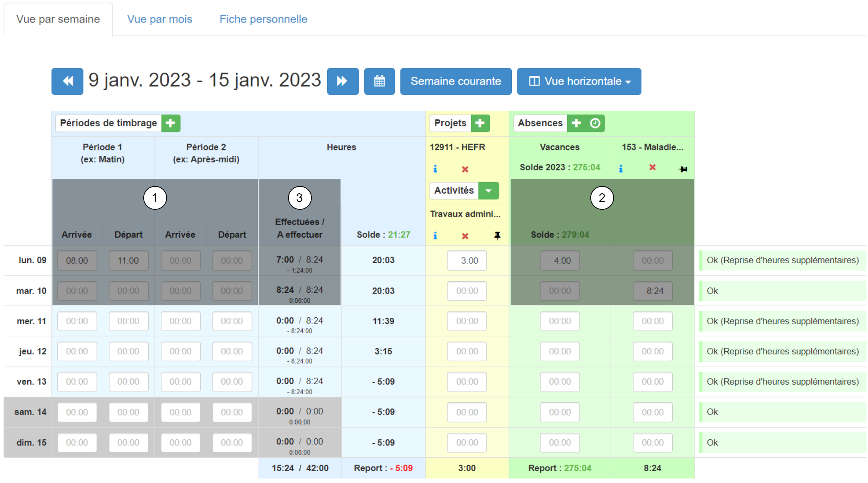868x483 pixels.
Task: Remove project 12911 - HEFR with red X
Action: [x=465, y=169]
